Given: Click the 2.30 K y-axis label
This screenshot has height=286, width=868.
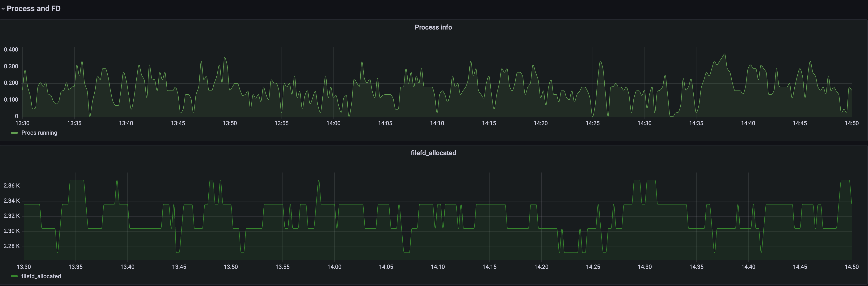Looking at the screenshot, I should point(12,231).
